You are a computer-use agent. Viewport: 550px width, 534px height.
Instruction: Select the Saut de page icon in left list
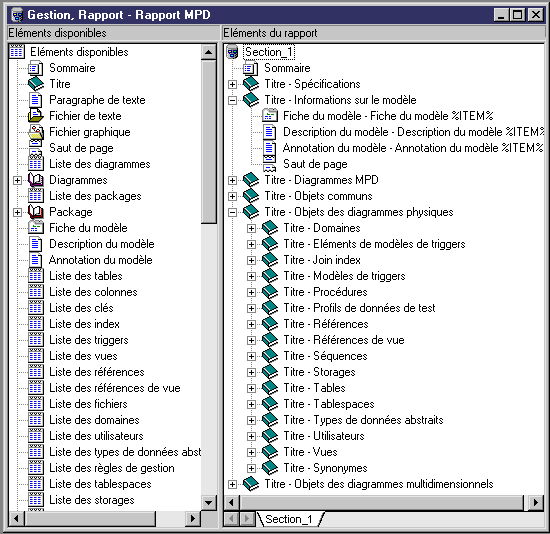(x=36, y=148)
